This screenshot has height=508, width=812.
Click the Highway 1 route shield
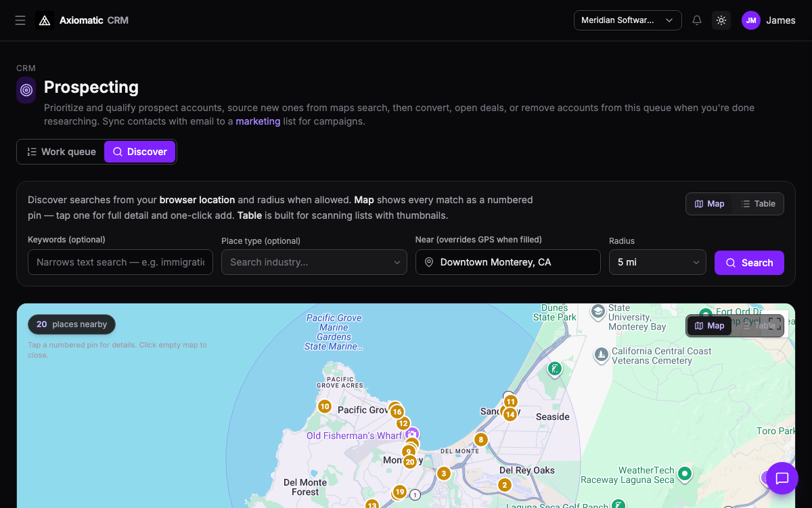click(x=415, y=494)
